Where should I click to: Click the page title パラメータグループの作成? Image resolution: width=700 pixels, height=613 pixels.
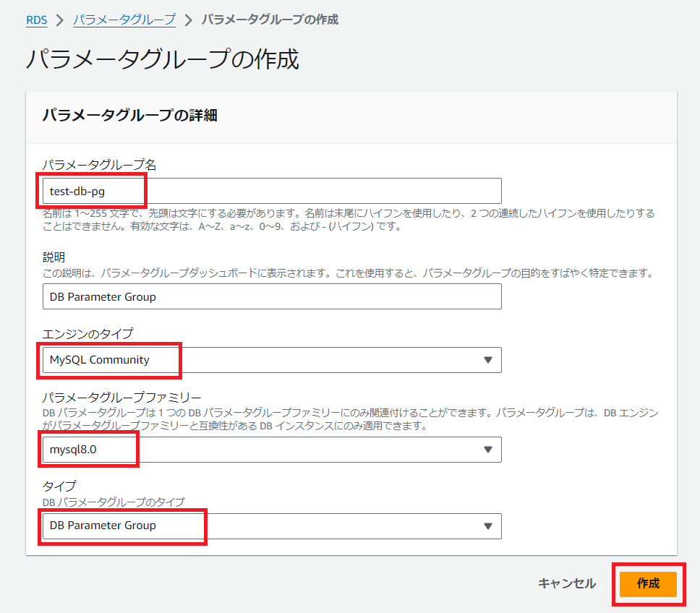163,59
